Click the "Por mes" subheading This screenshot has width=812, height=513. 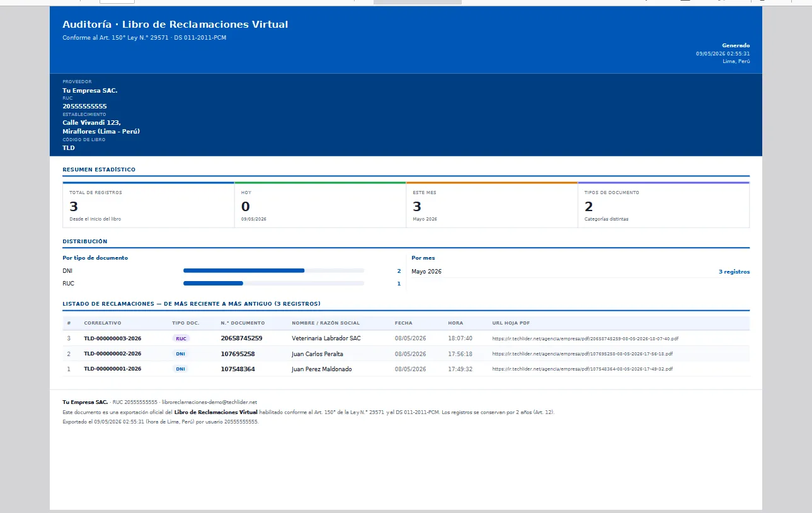pyautogui.click(x=423, y=258)
